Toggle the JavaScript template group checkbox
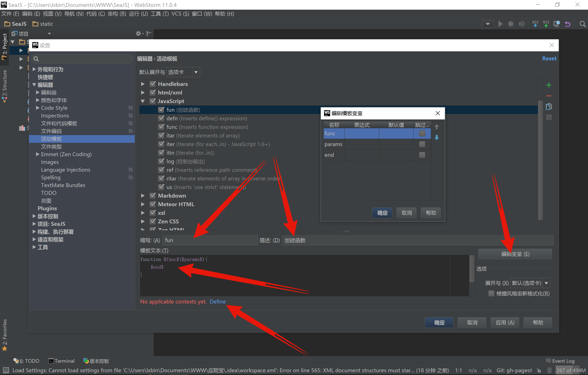This screenshot has width=588, height=375. (153, 101)
